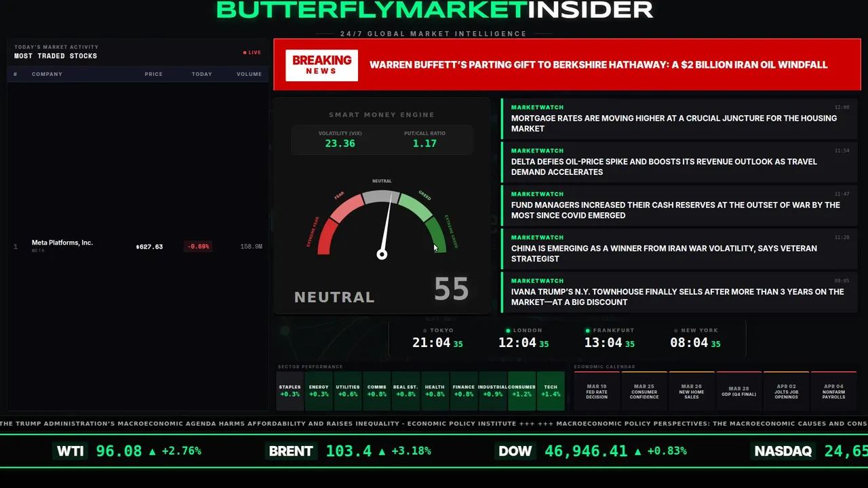Click Meta's 158.9M volume value
Image resolution: width=868 pixels, height=488 pixels.
coord(251,247)
